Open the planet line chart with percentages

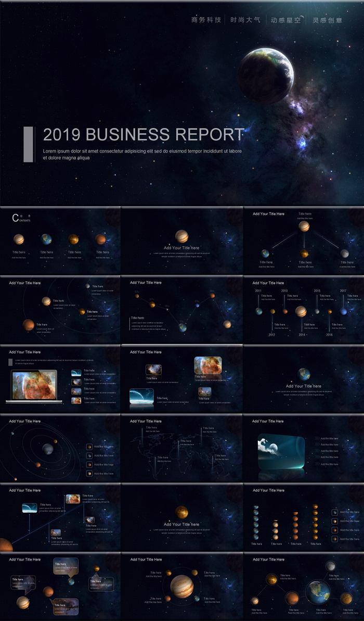tap(181, 310)
